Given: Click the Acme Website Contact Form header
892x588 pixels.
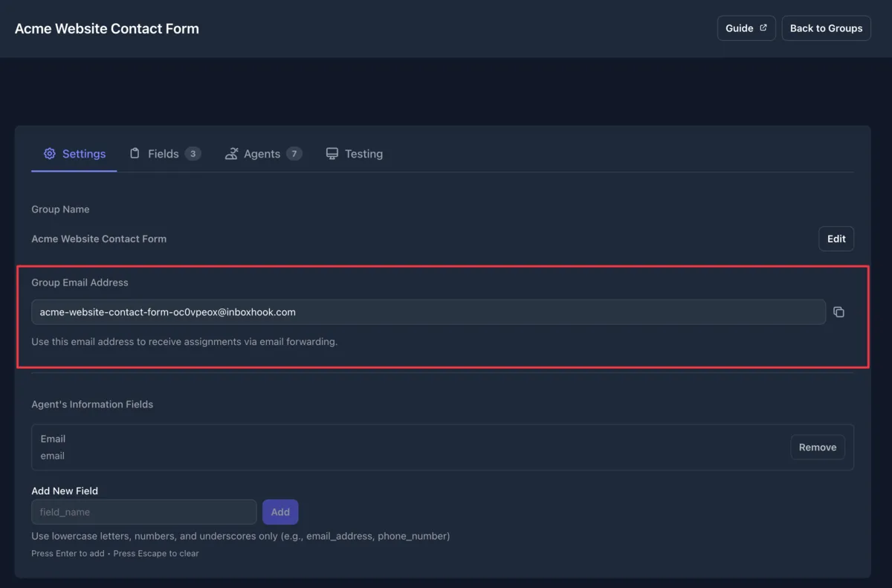Looking at the screenshot, I should coord(106,28).
